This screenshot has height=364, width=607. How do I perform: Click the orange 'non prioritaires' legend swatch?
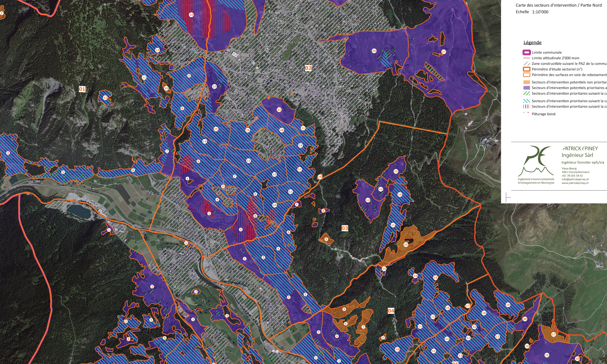pos(527,82)
